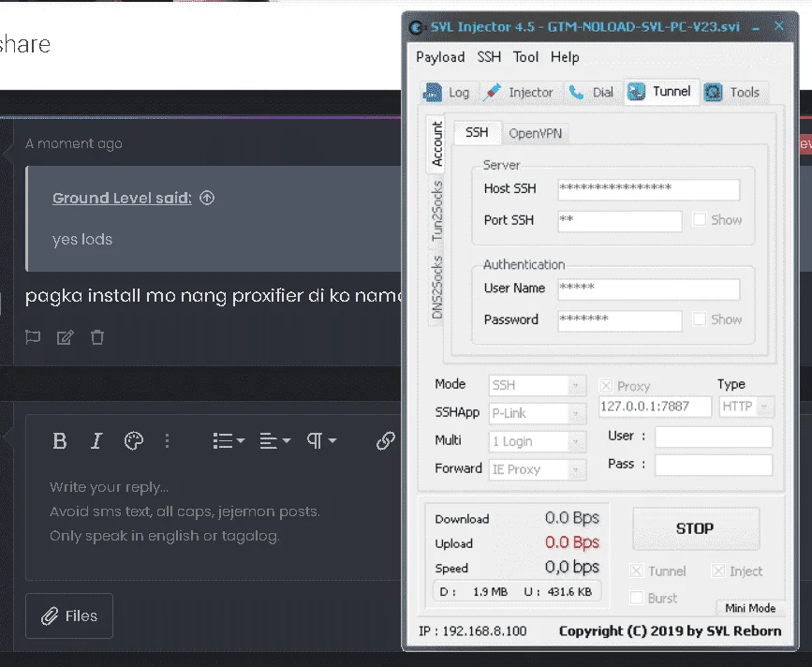Screen dimensions: 812x667
Task: Click the Italic formatting icon in reply editor
Action: (x=96, y=440)
